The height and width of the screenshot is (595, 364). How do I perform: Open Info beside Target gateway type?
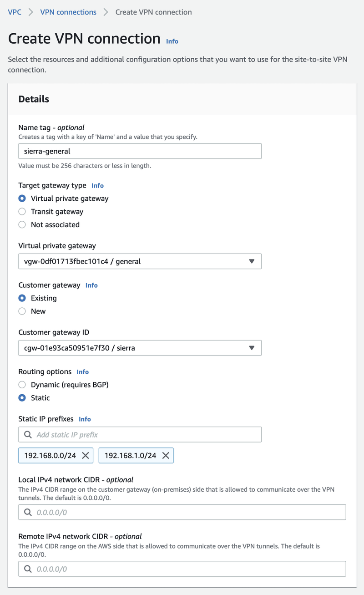(97, 186)
